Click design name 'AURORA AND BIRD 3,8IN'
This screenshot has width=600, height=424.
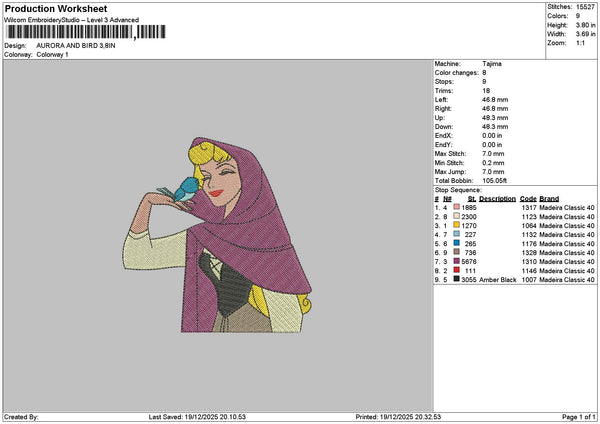[76, 46]
